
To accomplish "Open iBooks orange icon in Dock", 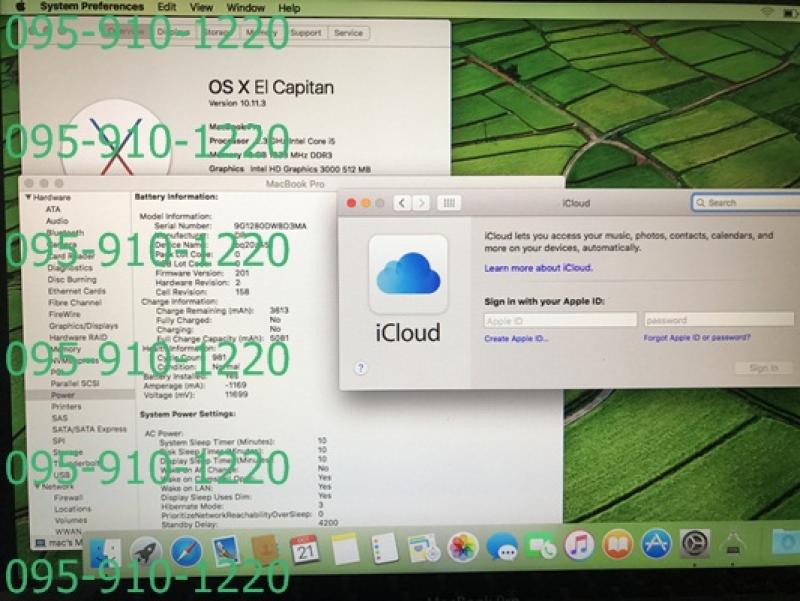I will tap(618, 544).
